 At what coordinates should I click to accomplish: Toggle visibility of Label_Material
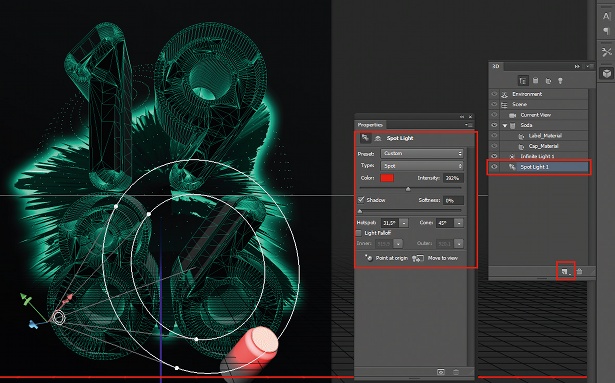tap(494, 136)
